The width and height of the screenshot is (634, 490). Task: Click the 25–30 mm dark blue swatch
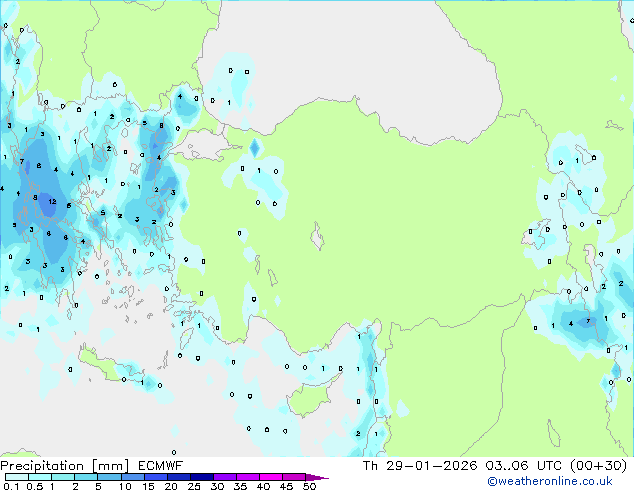pos(202,477)
